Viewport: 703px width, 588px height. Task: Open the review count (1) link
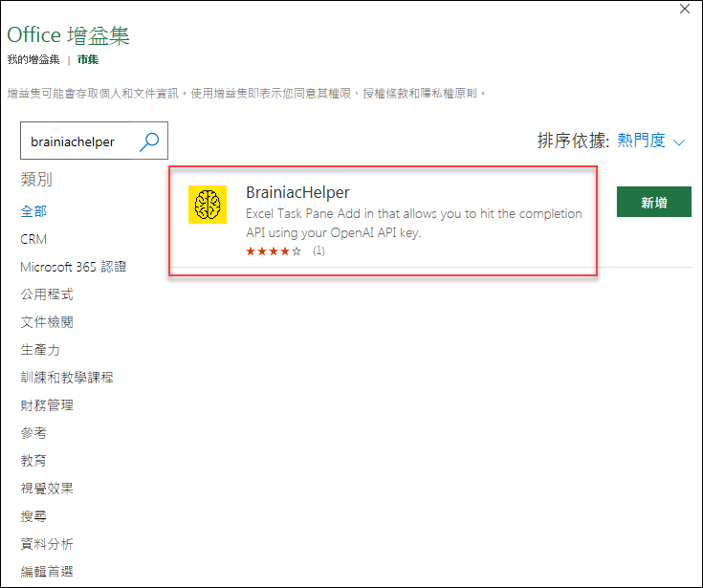point(319,250)
